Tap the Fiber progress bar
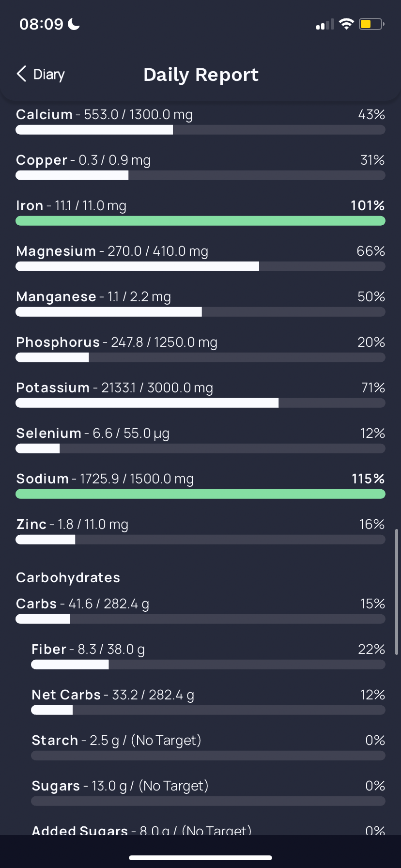 tap(208, 665)
